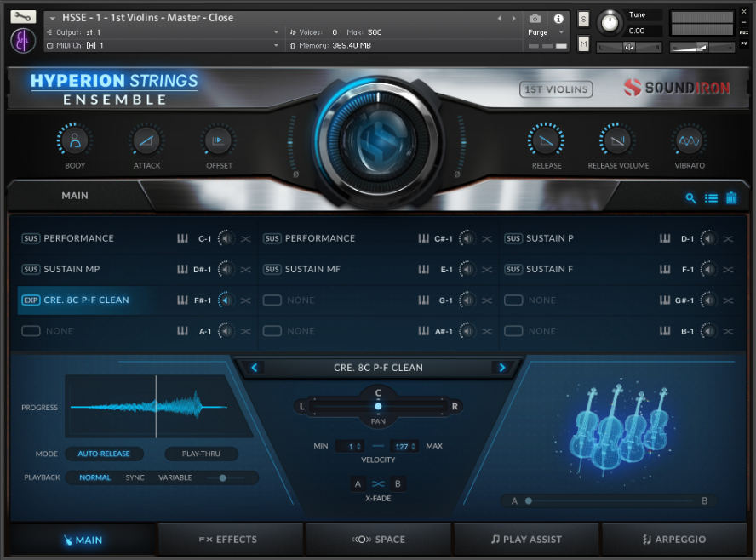
Task: Switch to the Effects tab
Action: tap(230, 540)
